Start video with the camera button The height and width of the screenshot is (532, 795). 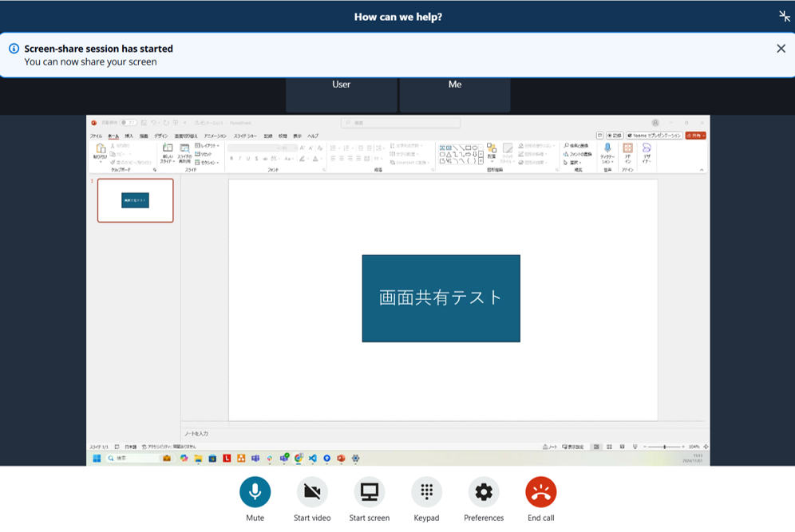(x=312, y=492)
